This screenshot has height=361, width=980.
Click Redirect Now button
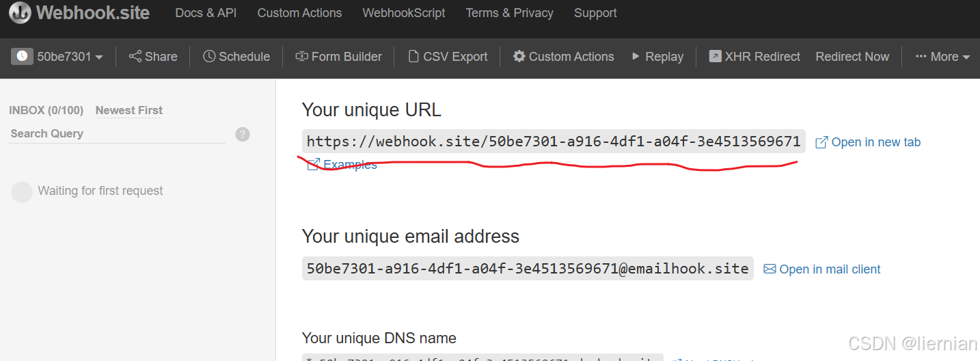click(852, 57)
